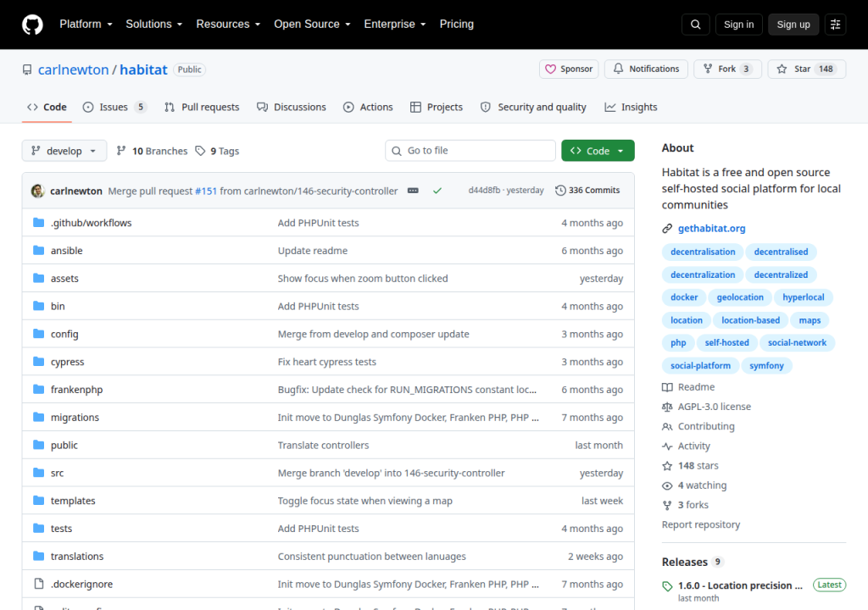
Task: Expand the commit message ellipsis button
Action: coord(413,191)
